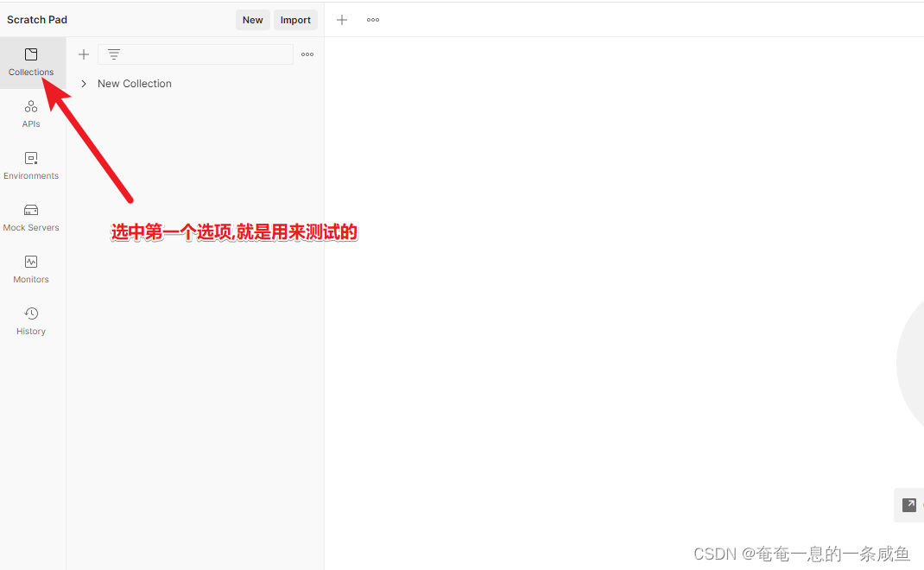Click the New button

click(x=253, y=20)
